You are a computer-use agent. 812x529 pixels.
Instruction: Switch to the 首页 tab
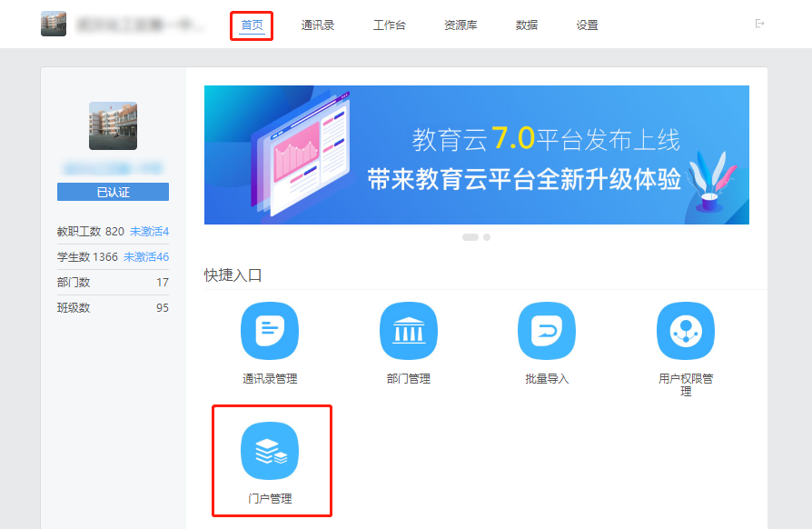tap(252, 25)
